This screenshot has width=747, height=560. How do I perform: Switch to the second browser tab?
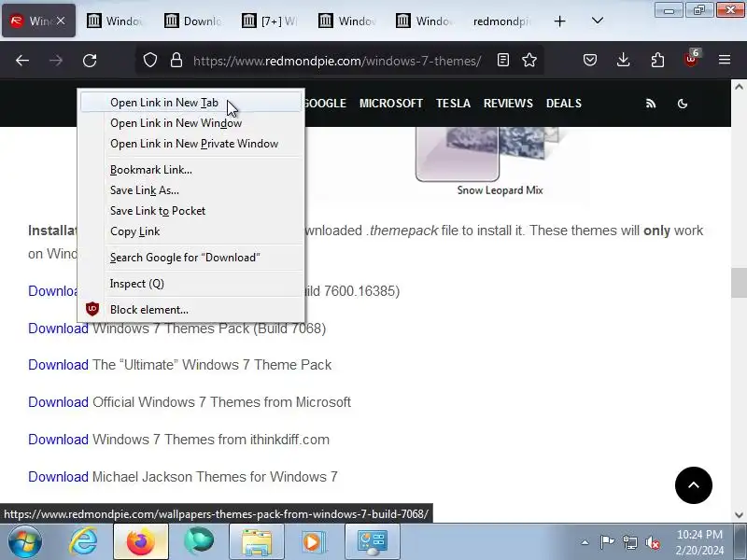point(115,21)
